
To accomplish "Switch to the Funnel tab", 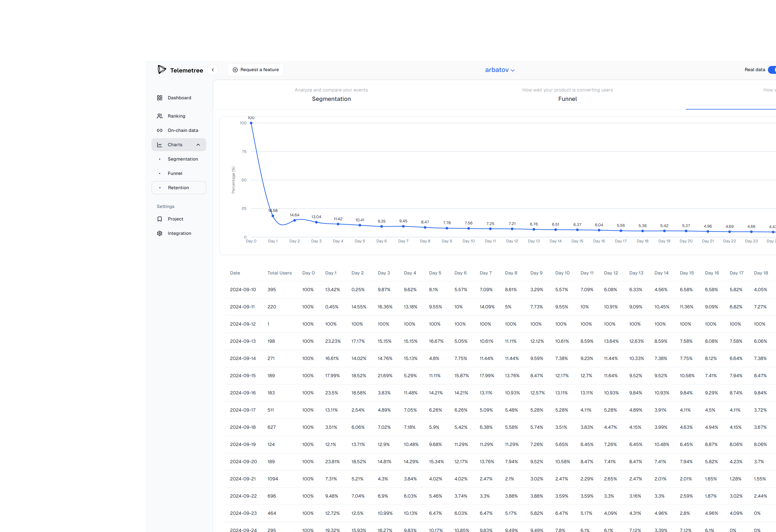I will pyautogui.click(x=567, y=99).
